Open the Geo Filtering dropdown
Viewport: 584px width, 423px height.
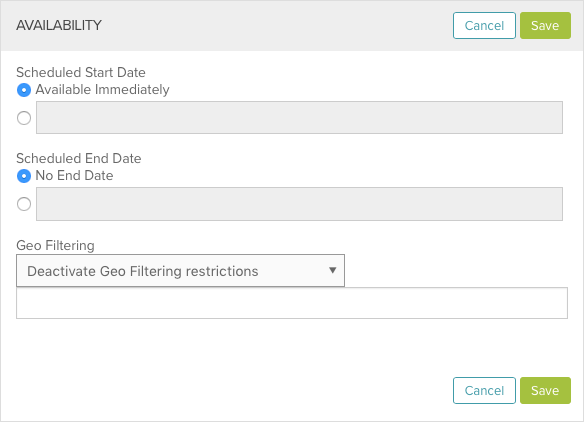180,271
